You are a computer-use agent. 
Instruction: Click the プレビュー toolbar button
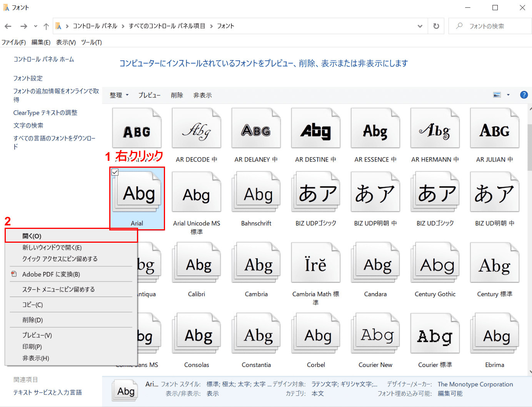pos(149,95)
